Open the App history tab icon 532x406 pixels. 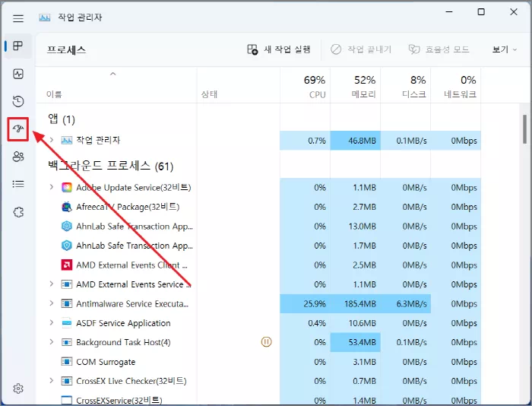coord(18,101)
